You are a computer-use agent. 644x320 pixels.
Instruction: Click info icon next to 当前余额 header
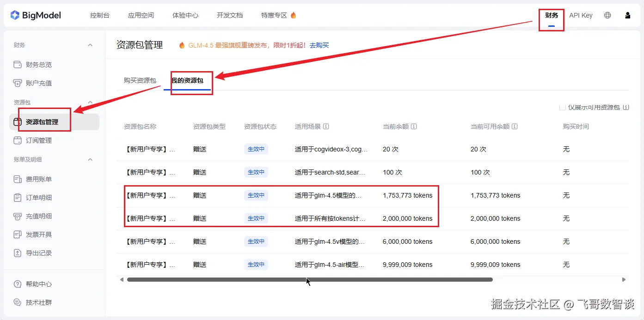click(414, 127)
